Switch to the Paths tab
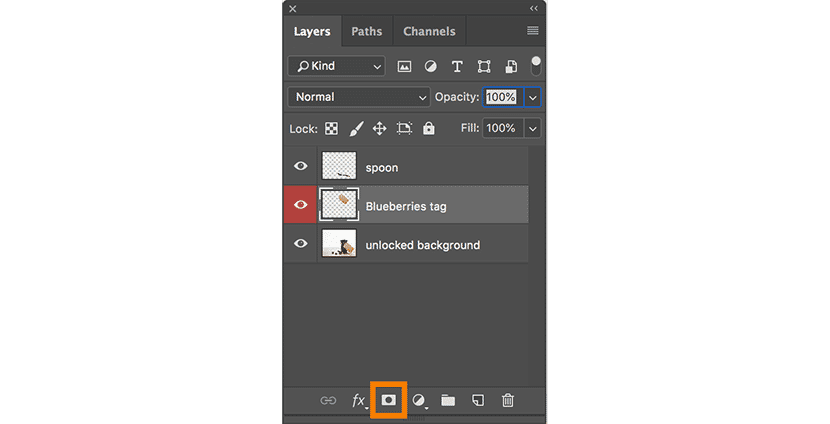Screen dimensions: 830x424 tap(366, 31)
